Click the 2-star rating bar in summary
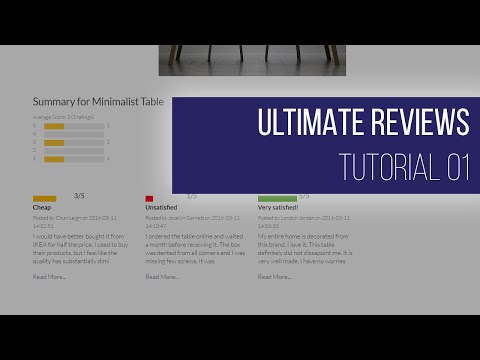The width and height of the screenshot is (480, 360). [x=74, y=151]
